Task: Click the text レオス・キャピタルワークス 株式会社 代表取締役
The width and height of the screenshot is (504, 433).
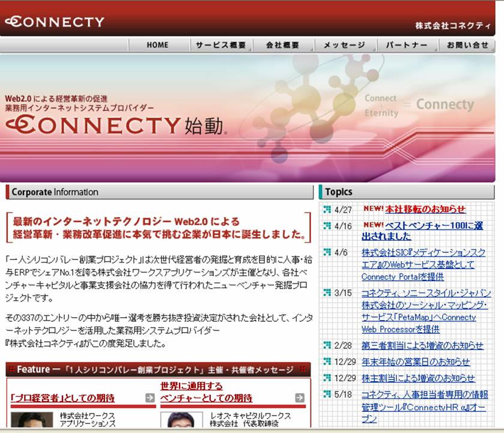Action: point(250,420)
